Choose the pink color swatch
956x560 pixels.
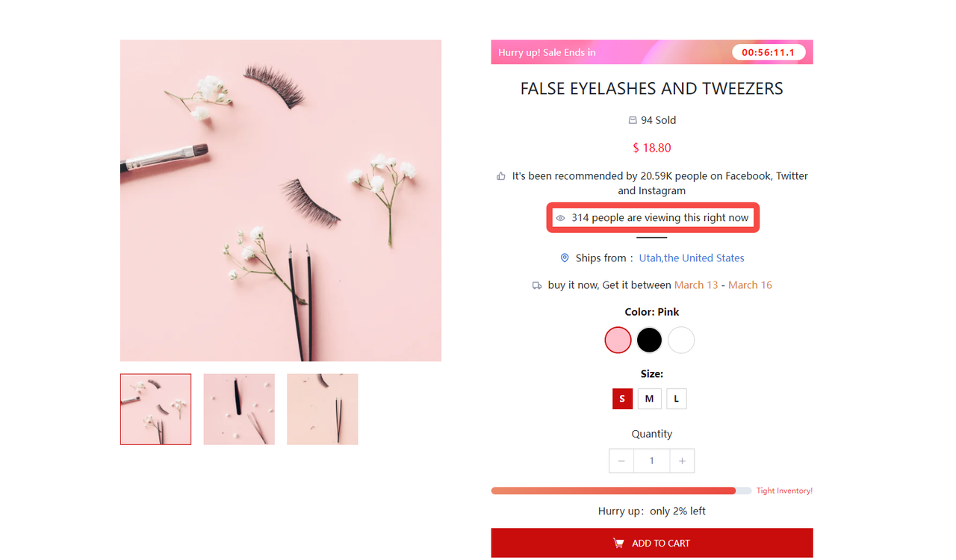coord(618,340)
